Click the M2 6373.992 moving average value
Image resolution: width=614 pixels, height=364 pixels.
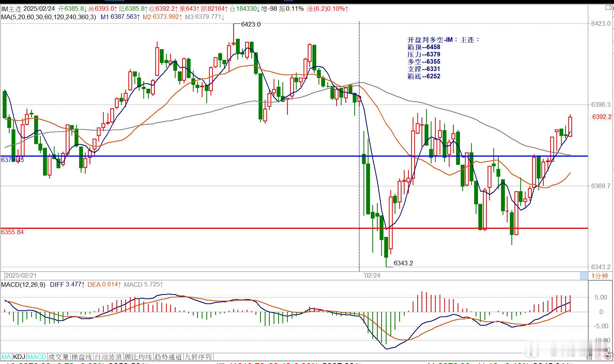163,17
